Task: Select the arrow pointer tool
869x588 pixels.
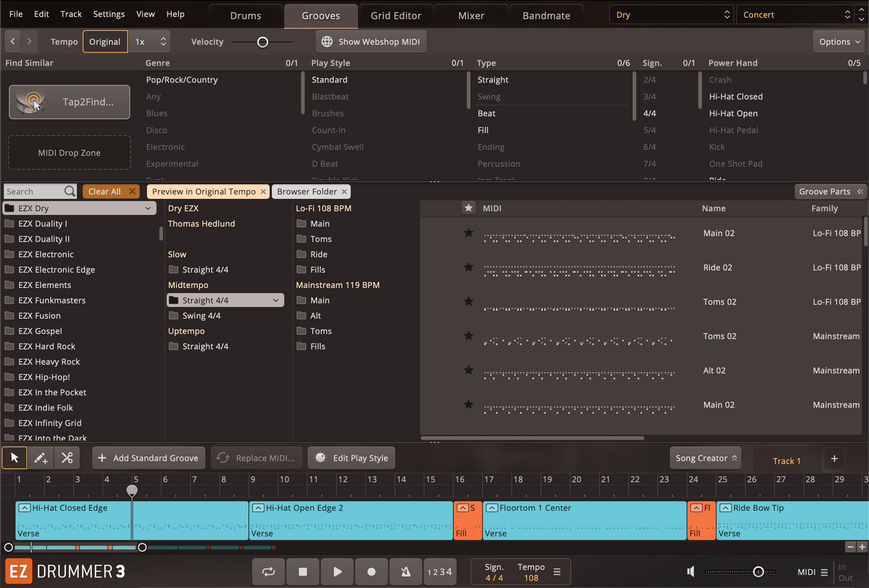Action: (14, 458)
